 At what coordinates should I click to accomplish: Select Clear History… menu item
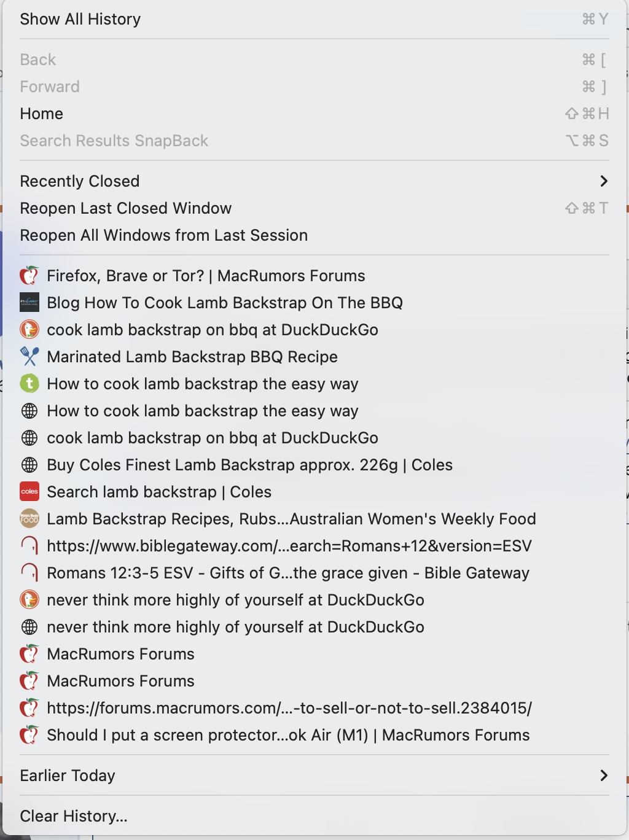(314, 816)
